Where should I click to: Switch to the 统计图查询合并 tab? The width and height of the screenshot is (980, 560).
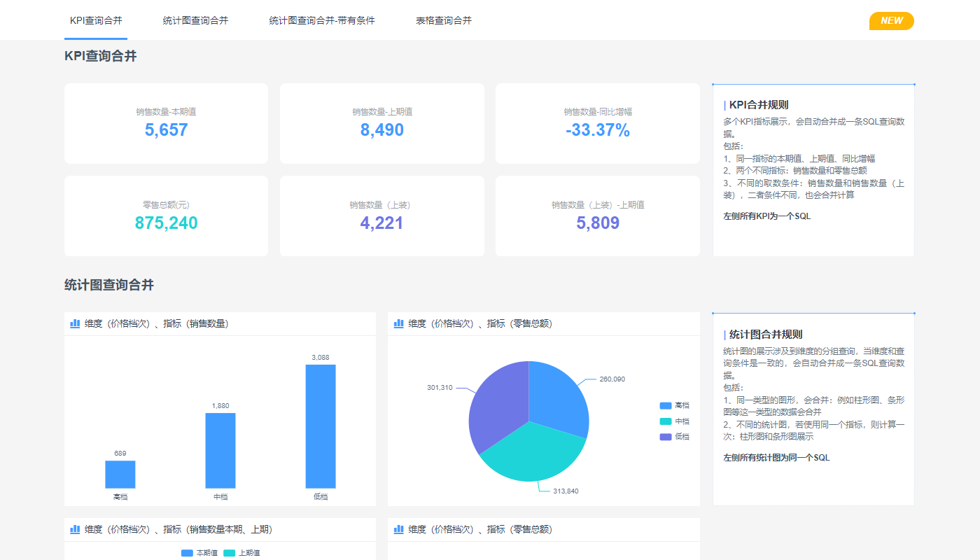tap(195, 20)
